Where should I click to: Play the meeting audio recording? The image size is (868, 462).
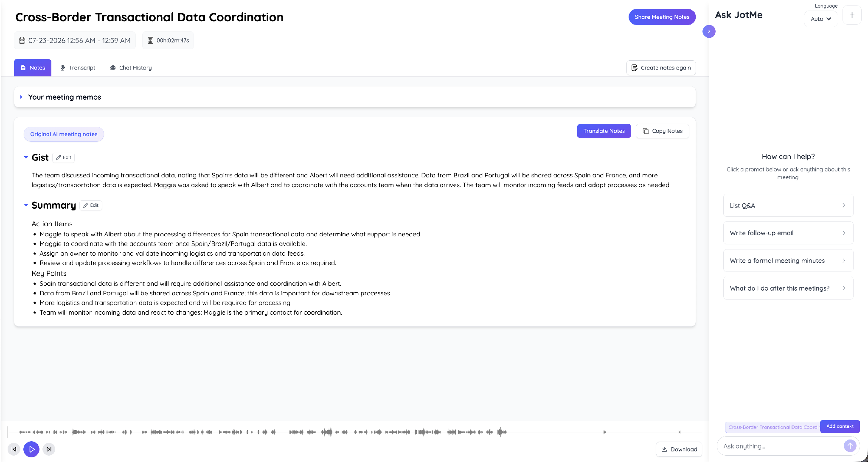point(31,449)
